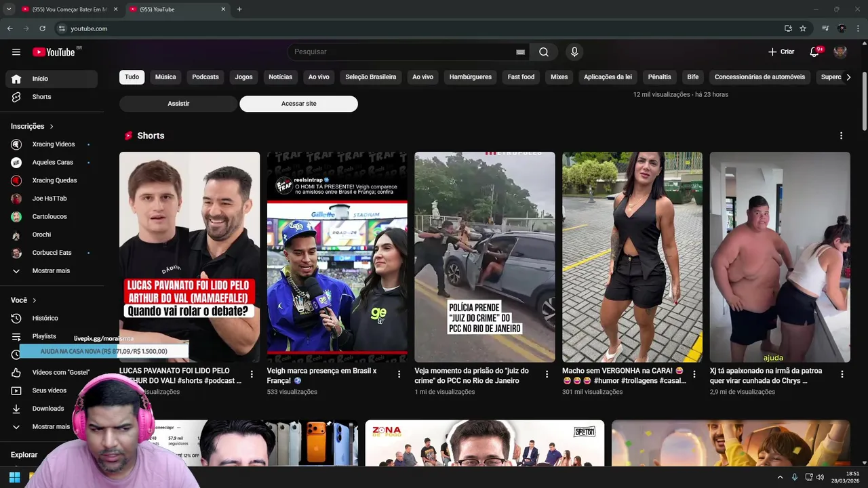Viewport: 868px width, 488px height.
Task: Open options for Macho sem VERGONHA short
Action: (x=694, y=374)
